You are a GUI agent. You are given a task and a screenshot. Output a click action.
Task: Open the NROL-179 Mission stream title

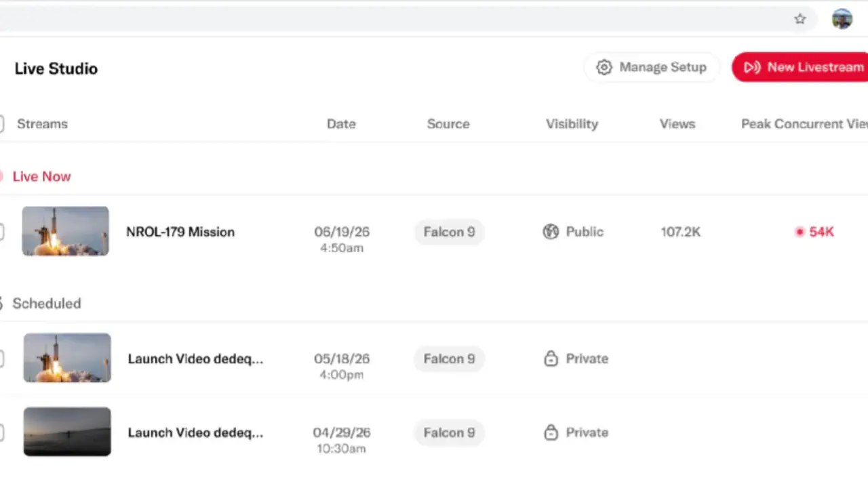pyautogui.click(x=180, y=232)
